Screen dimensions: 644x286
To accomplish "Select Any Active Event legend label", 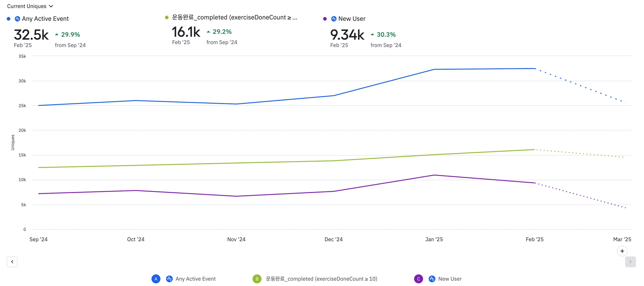I will [196, 279].
